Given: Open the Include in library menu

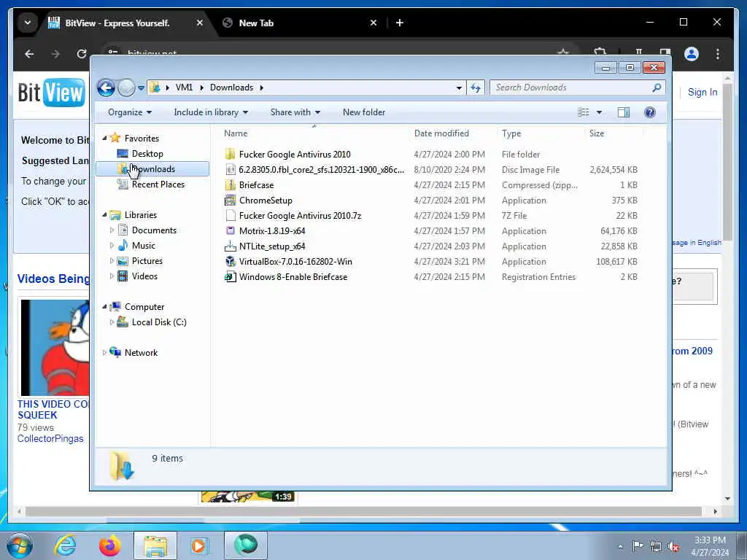Looking at the screenshot, I should click(x=211, y=112).
